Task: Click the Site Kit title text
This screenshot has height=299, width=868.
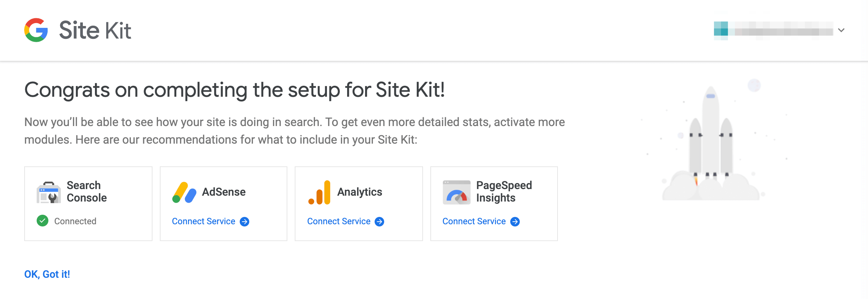Action: click(95, 30)
